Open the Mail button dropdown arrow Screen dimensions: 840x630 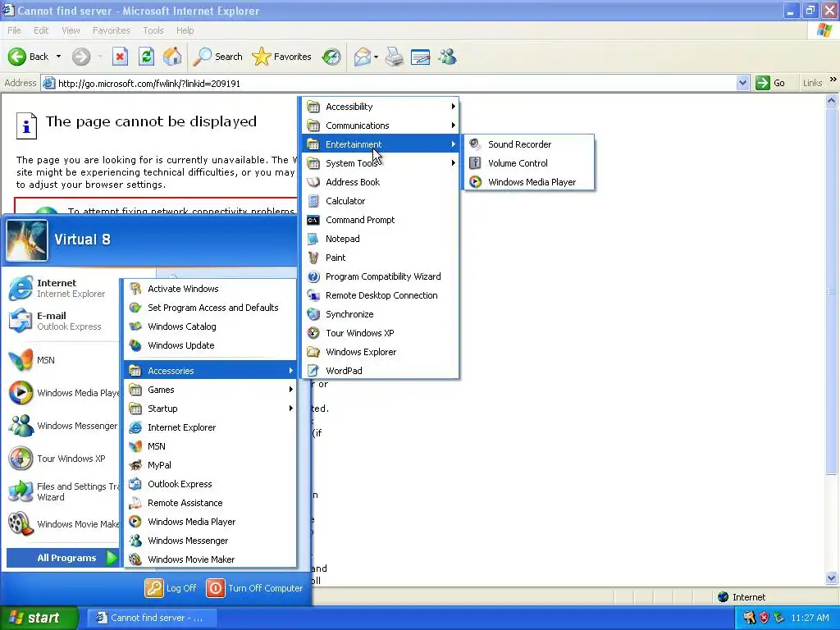pos(376,57)
